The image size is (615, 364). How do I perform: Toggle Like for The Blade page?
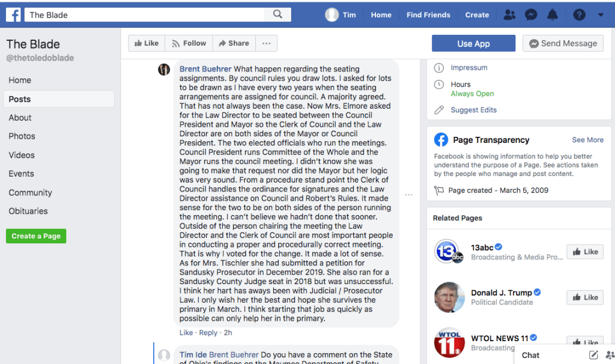147,43
